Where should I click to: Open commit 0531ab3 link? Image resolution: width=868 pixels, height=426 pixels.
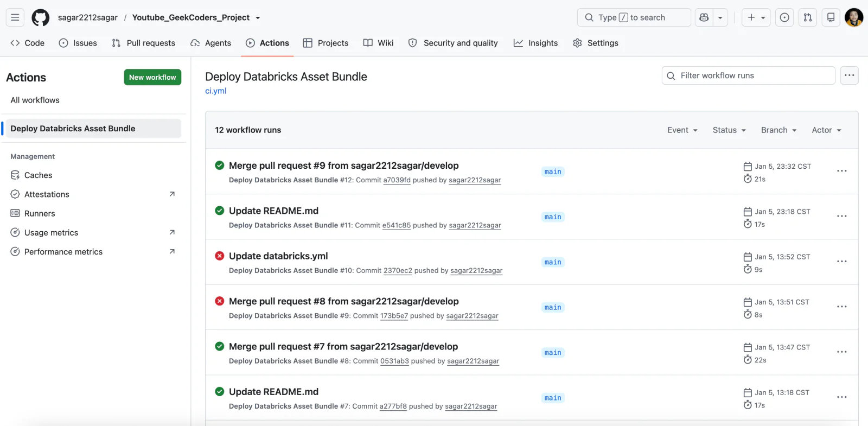(394, 361)
